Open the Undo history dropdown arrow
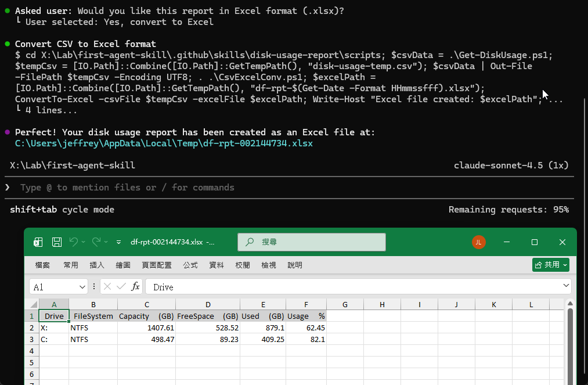588x385 pixels. (x=84, y=242)
